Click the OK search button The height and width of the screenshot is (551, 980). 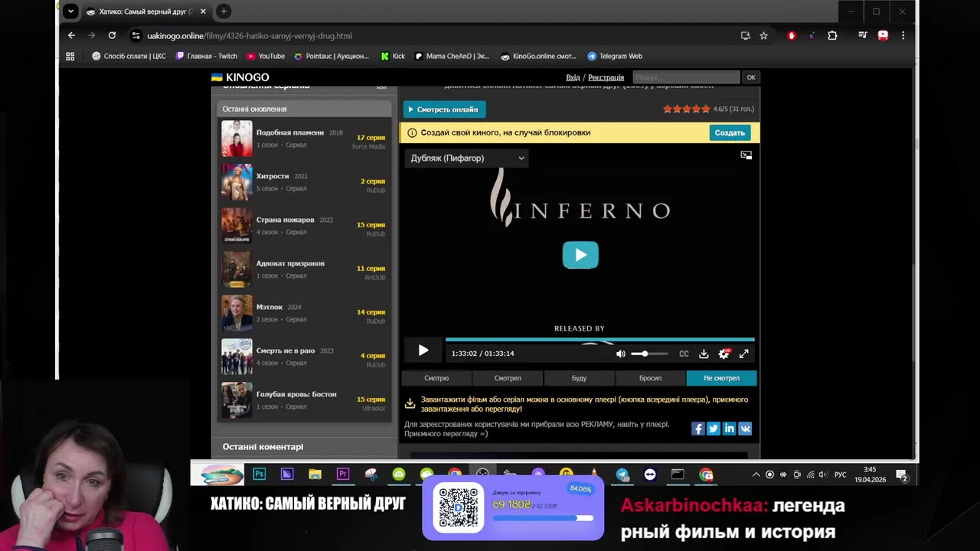(x=751, y=77)
